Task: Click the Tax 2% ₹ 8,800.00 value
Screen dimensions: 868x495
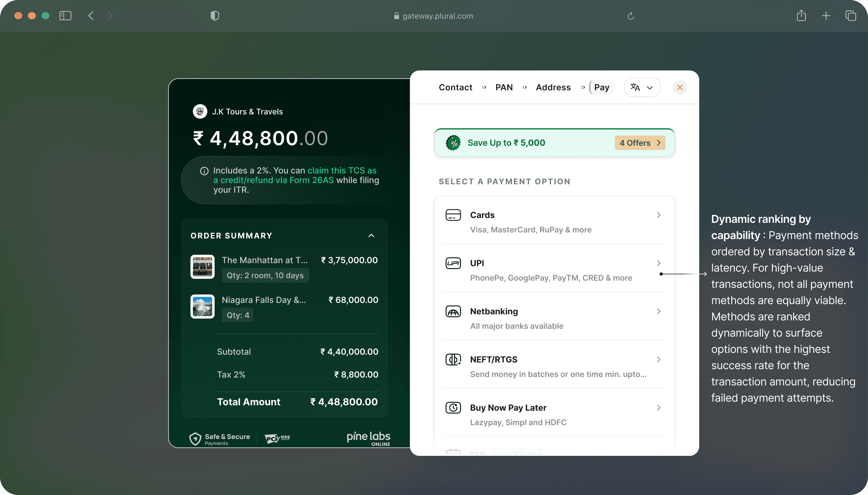Action: tap(356, 375)
